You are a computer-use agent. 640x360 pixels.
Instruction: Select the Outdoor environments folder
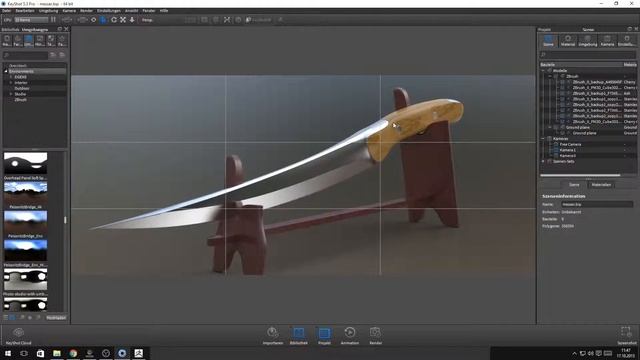22,88
